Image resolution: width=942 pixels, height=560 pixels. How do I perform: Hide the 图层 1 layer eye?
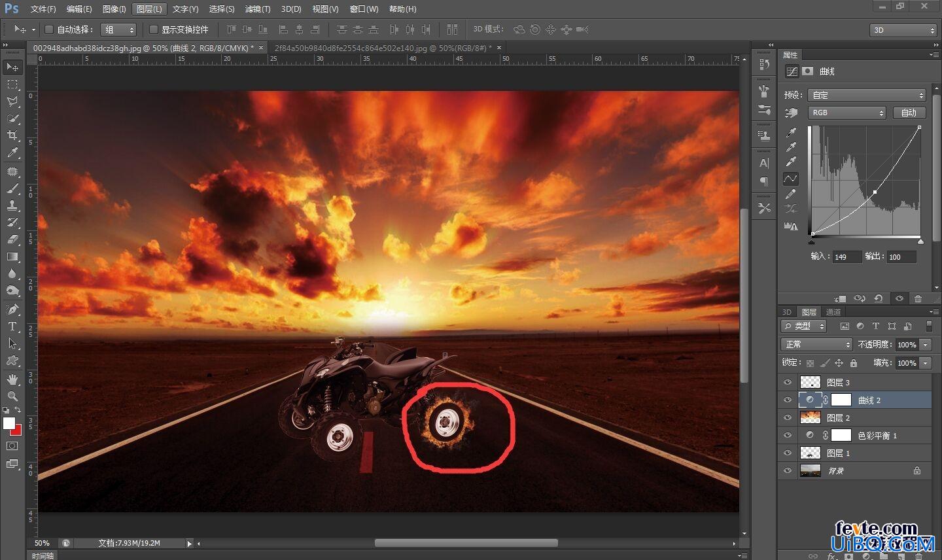pos(788,453)
